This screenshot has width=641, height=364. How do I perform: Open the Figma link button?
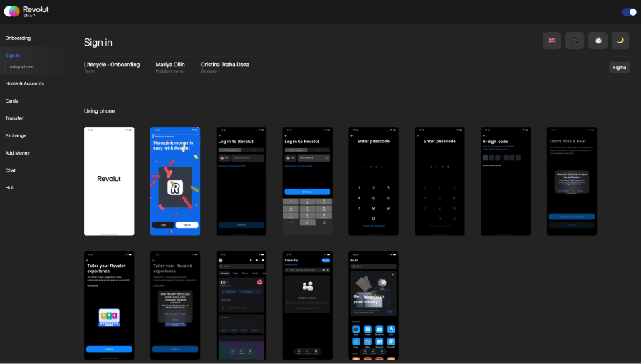tap(620, 68)
